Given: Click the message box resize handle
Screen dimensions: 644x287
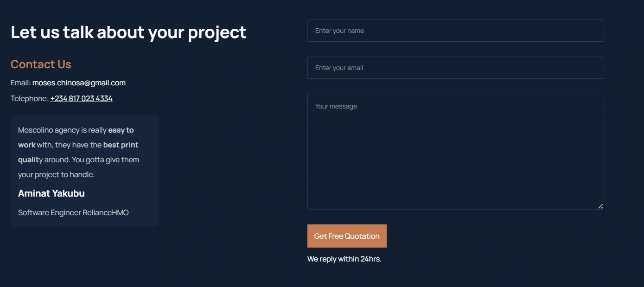Looking at the screenshot, I should click(600, 206).
